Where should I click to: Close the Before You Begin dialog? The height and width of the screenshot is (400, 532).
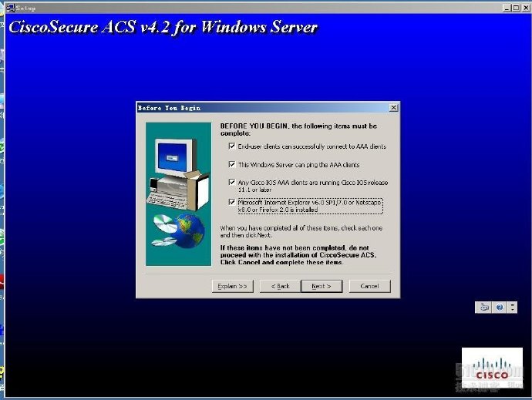393,108
